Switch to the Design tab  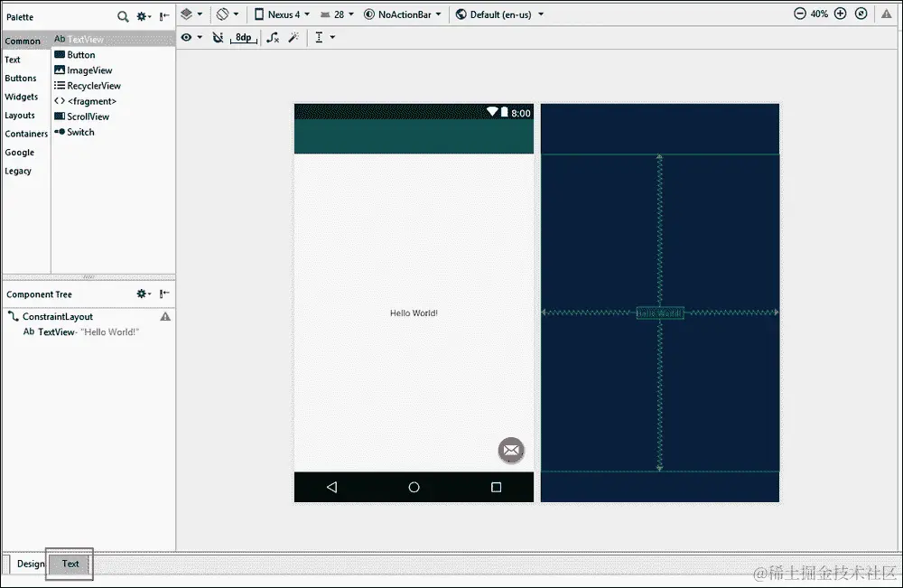31,564
